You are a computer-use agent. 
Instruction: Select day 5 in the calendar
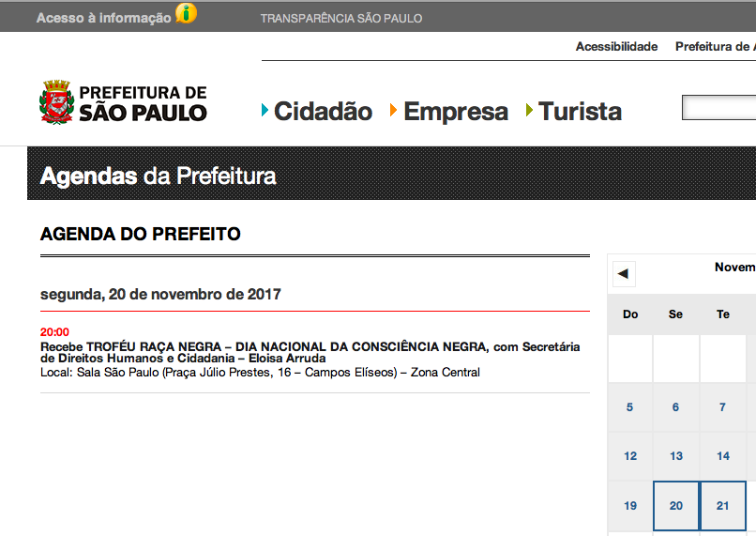pos(629,407)
